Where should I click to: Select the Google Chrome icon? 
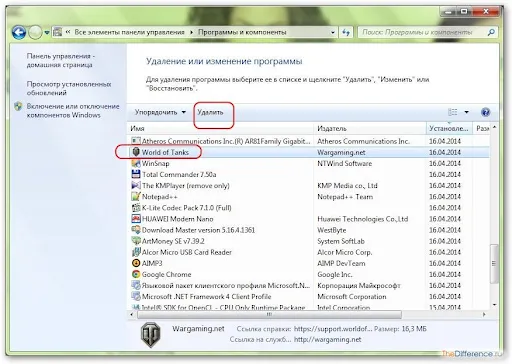tap(136, 274)
